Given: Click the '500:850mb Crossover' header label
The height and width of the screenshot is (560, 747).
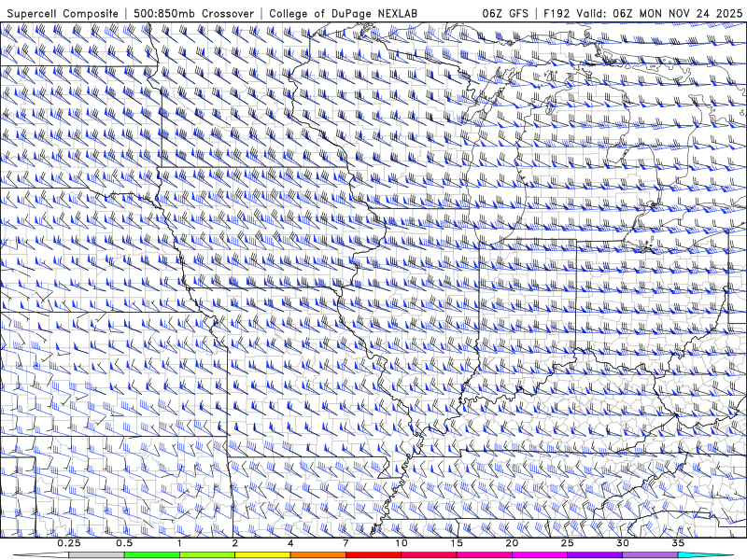Looking at the screenshot, I should 194,13.
